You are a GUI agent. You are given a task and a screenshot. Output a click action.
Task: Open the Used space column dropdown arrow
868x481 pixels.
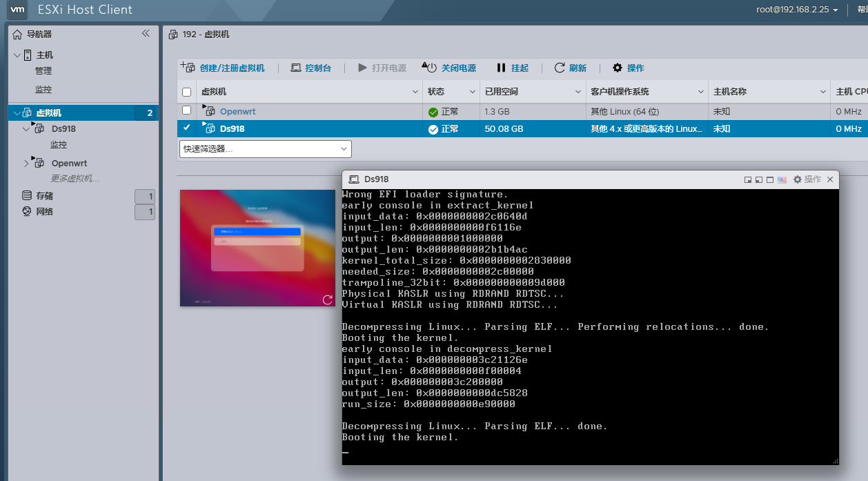coord(579,92)
